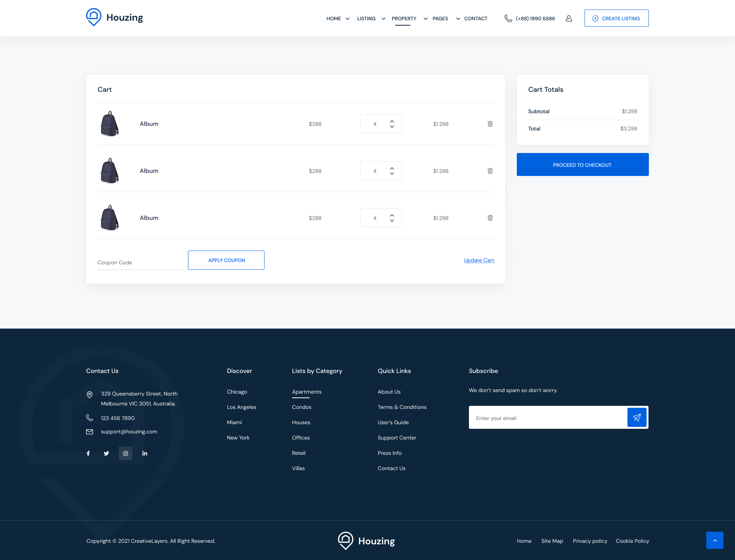Increase quantity of first Album item

pos(392,121)
